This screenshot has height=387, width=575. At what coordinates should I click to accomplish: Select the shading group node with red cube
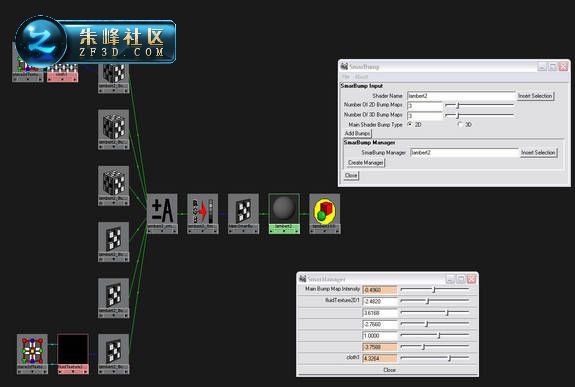325,214
